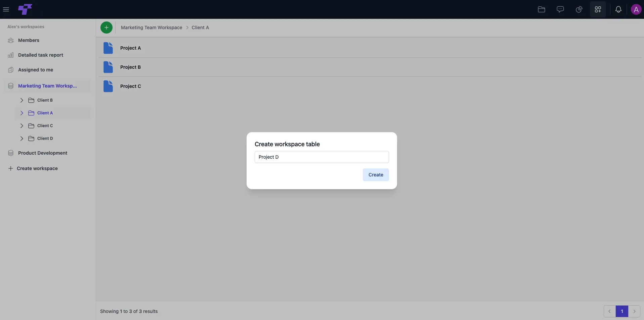The height and width of the screenshot is (320, 644).
Task: Select Marketing Team Workspace in sidebar
Action: (48, 86)
